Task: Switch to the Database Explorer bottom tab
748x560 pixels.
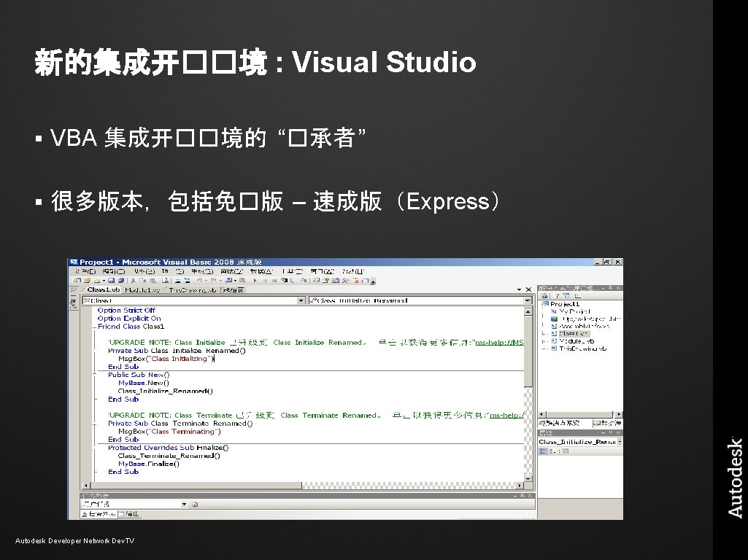Action: (607, 423)
